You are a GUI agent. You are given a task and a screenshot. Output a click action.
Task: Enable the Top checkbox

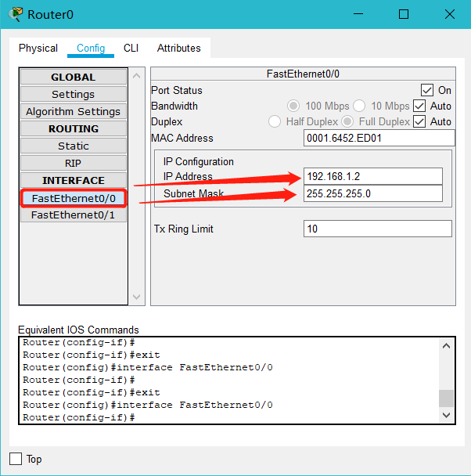[16, 459]
